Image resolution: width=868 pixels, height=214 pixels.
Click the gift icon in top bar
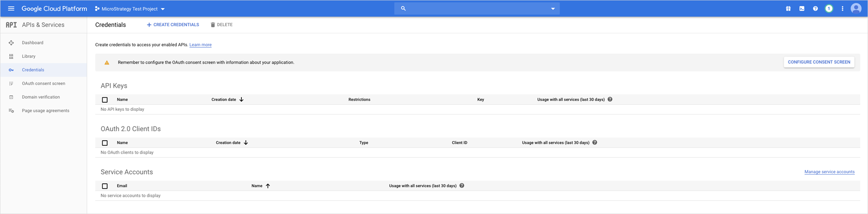point(788,9)
